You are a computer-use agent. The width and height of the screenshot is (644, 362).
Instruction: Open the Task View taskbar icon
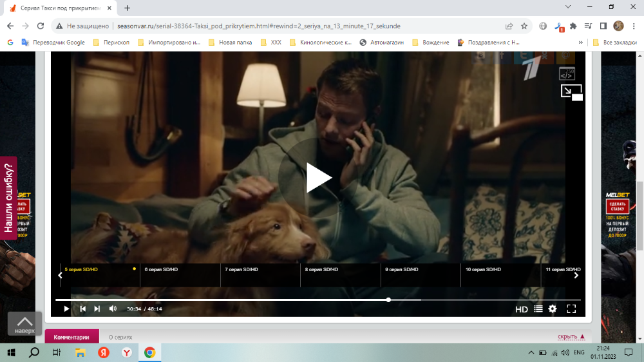pos(57,352)
